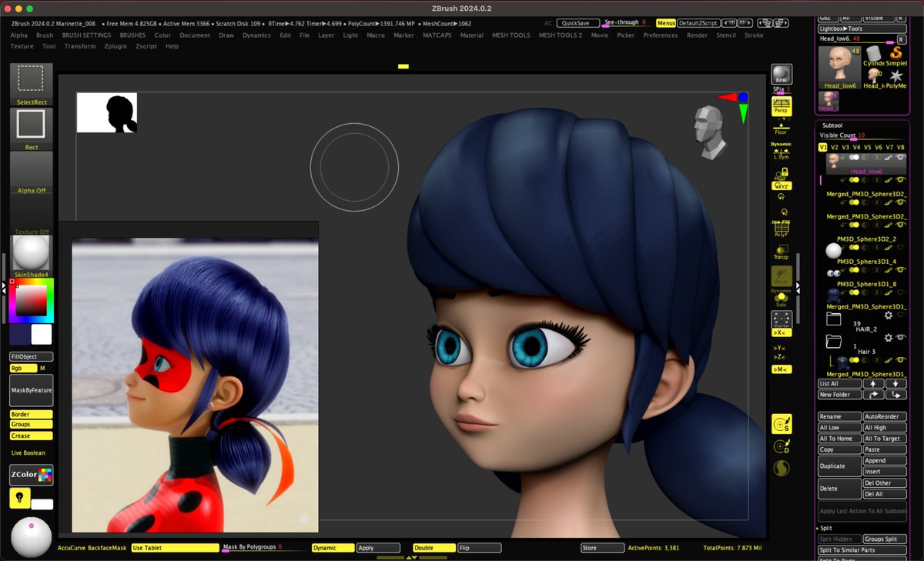Open the Zplugin menu
This screenshot has height=561, width=924.
[x=115, y=45]
